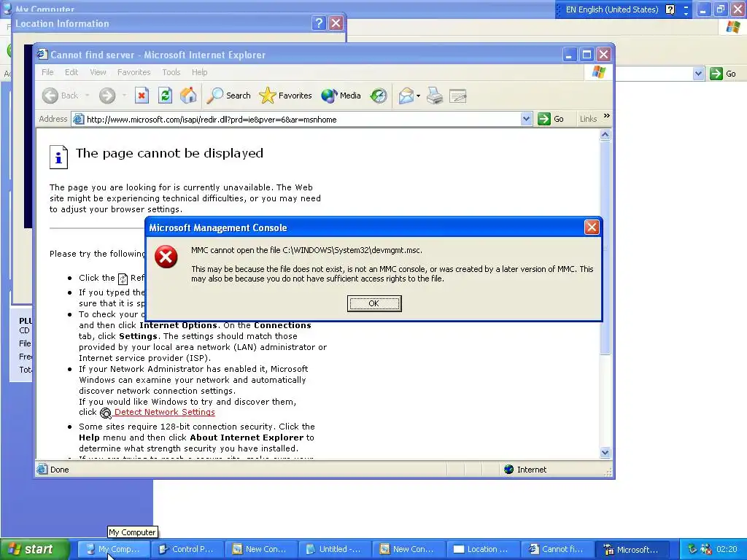Open the Search pane in Internet Explorer

tap(228, 96)
